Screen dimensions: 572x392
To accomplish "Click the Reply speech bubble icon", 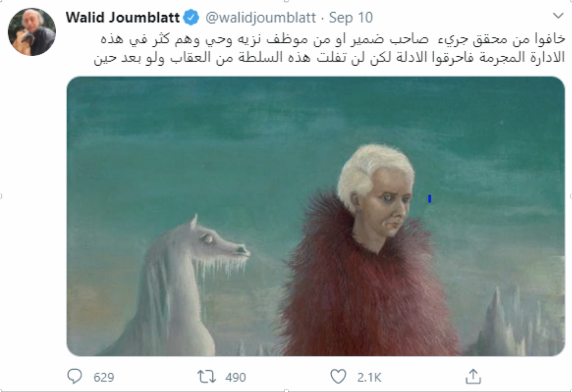I will 74,377.
